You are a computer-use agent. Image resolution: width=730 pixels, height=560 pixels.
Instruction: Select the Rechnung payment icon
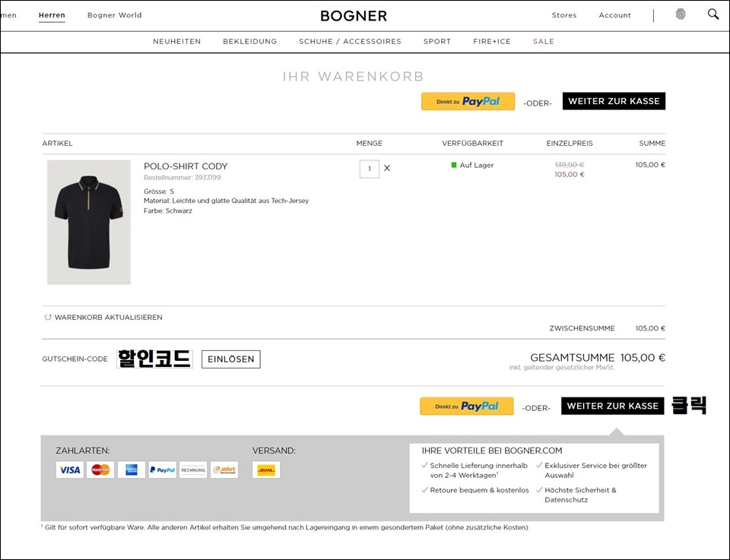coord(193,470)
